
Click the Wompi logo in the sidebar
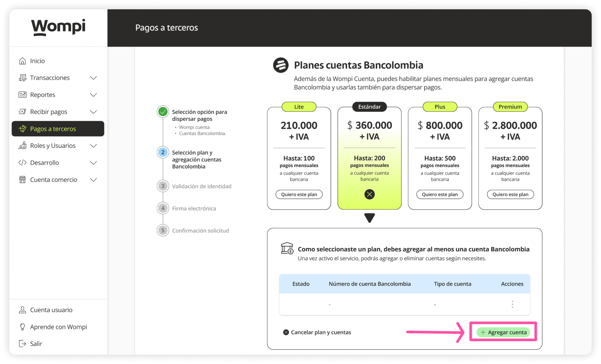point(58,27)
